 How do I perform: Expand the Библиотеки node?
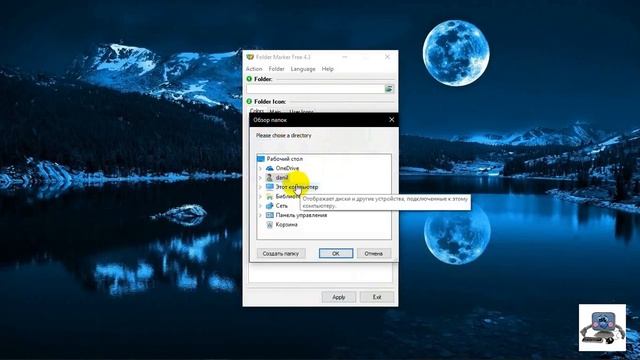[260, 196]
